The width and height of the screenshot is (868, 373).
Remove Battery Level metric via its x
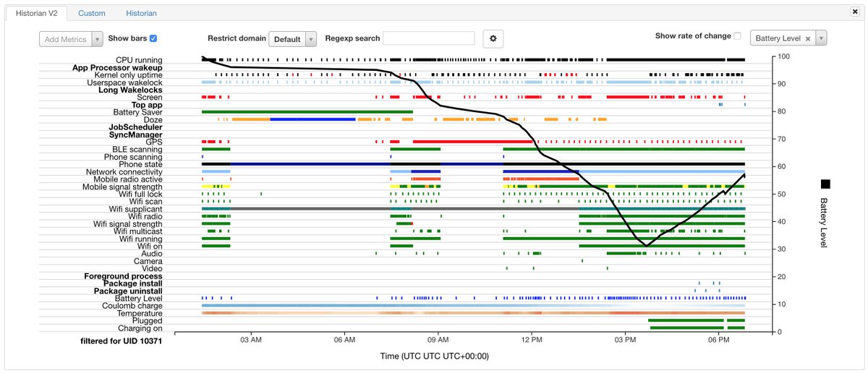808,39
